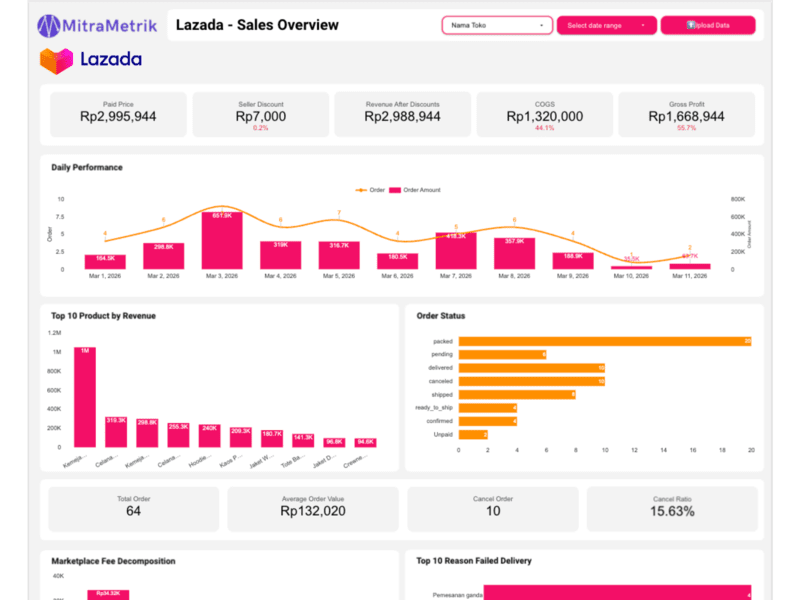
Task: Click the Lazada - Sales Overview title
Action: click(x=257, y=25)
